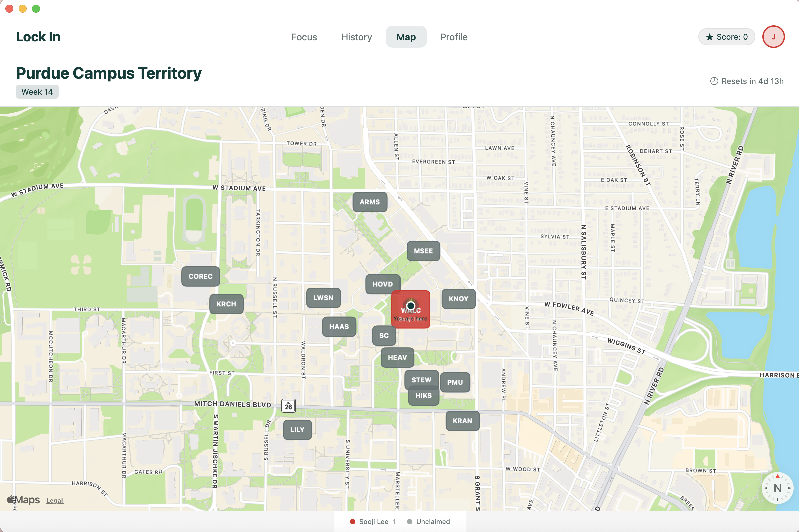Screen dimensions: 799x532
Task: Select the PMU building marker
Action: coord(455,382)
